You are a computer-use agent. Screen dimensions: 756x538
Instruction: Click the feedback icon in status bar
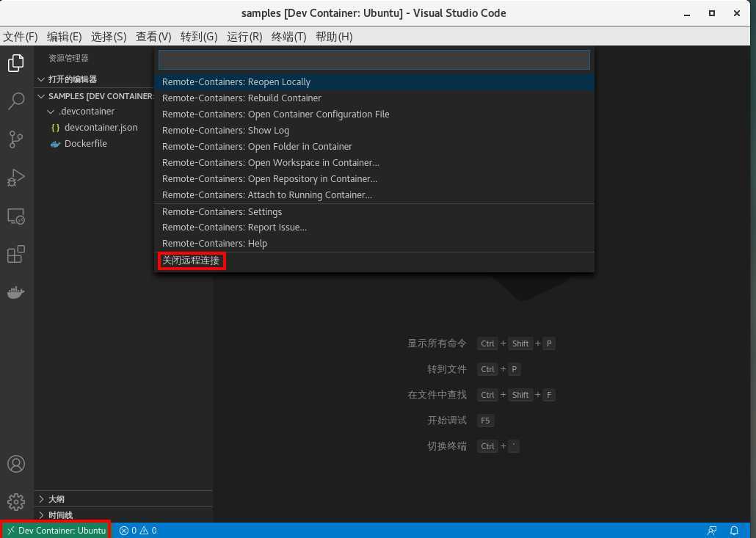[x=712, y=530]
